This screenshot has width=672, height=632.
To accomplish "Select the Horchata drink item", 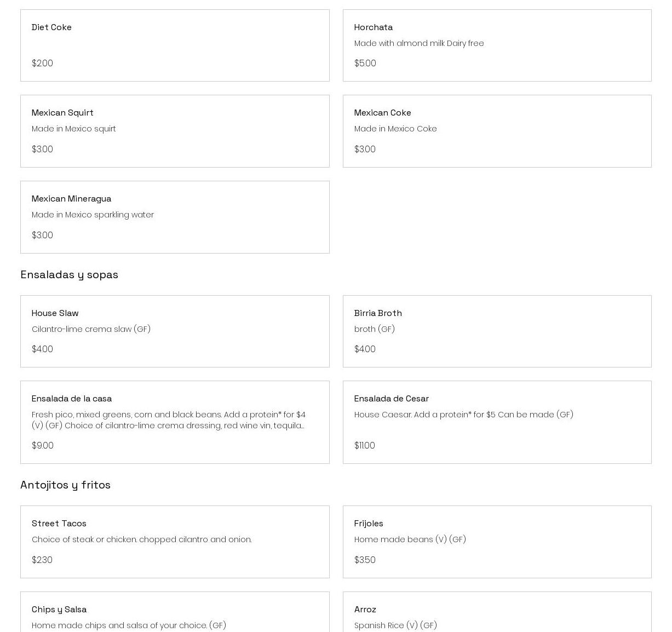I will [x=497, y=45].
